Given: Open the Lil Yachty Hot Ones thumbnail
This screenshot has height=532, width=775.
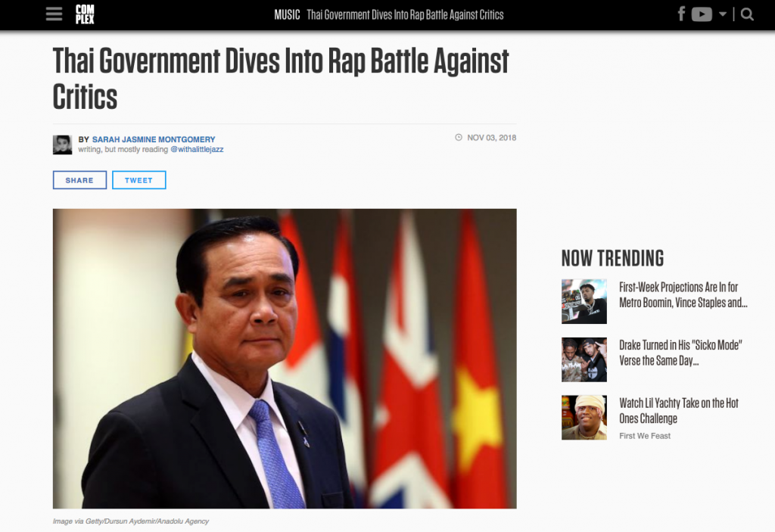Looking at the screenshot, I should 584,417.
